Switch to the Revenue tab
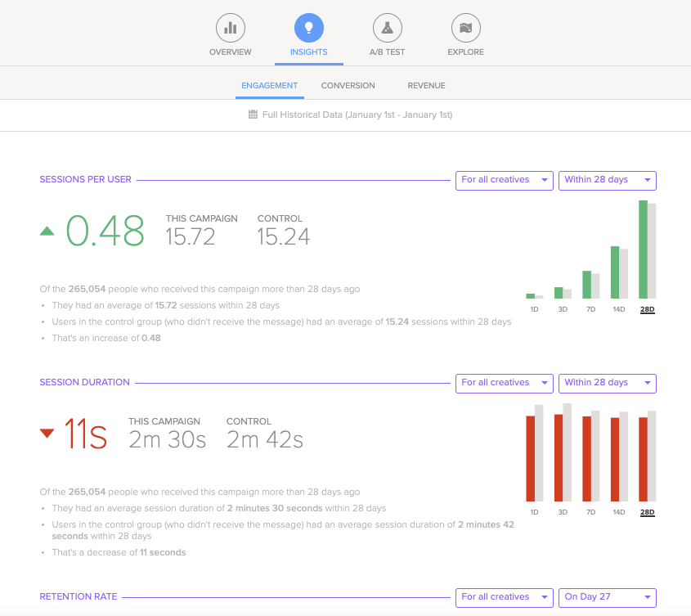Screen dimensions: 691x616 pyautogui.click(x=426, y=86)
